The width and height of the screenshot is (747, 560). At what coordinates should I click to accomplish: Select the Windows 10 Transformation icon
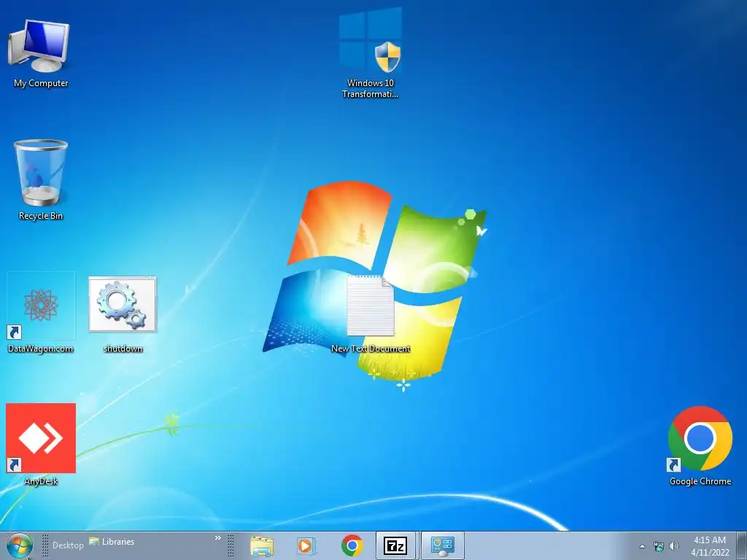[370, 40]
